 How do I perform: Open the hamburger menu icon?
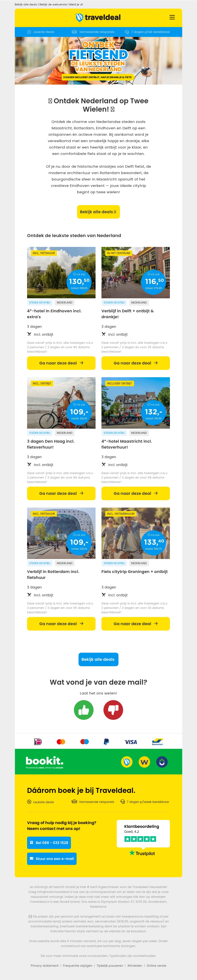172,17
